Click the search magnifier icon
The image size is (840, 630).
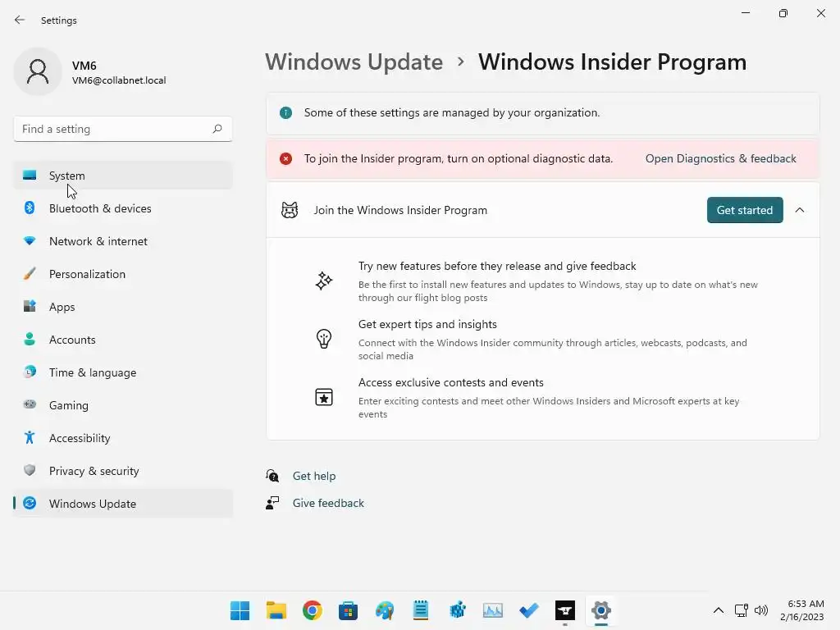click(217, 129)
